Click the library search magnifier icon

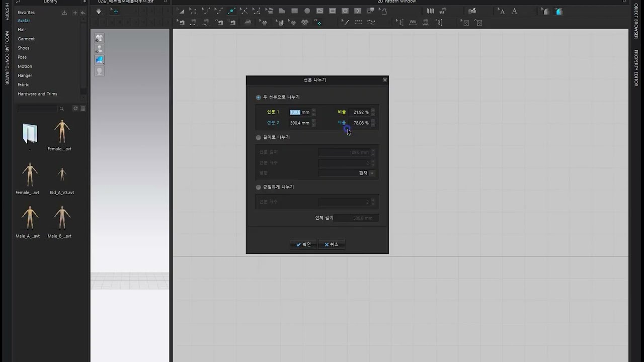62,109
